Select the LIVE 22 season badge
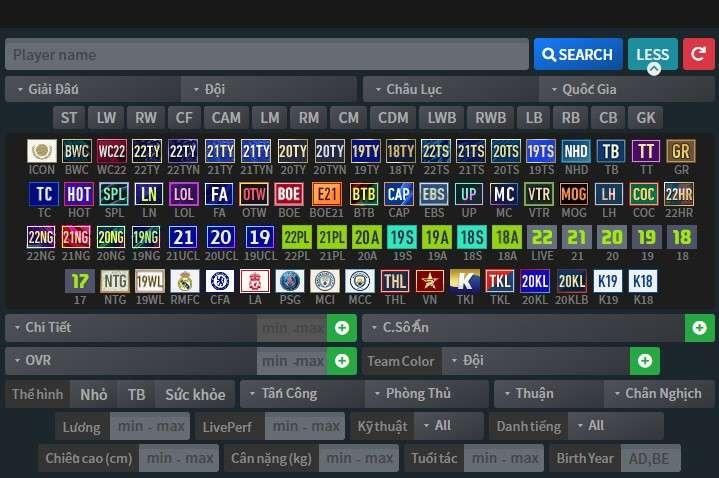Screen dimensions: 719x478 tap(542, 237)
